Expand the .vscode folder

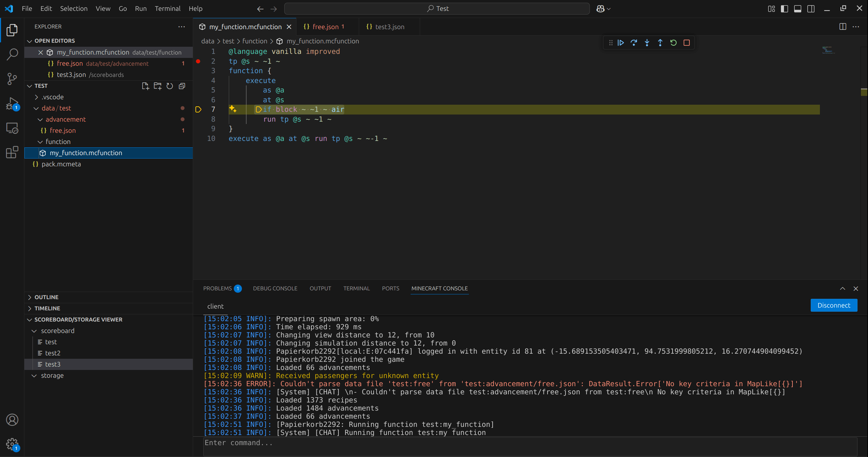coord(53,97)
